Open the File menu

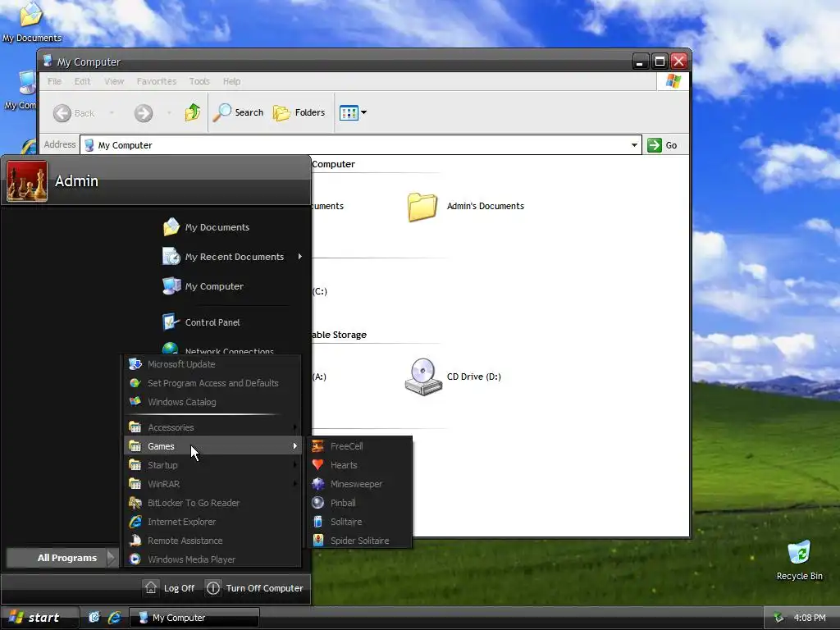coord(55,81)
